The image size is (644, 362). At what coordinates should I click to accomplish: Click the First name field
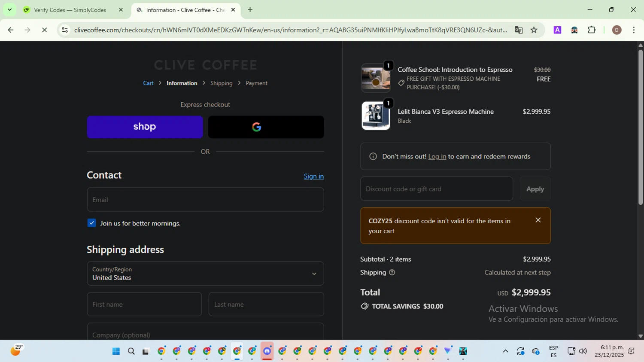[x=144, y=304]
